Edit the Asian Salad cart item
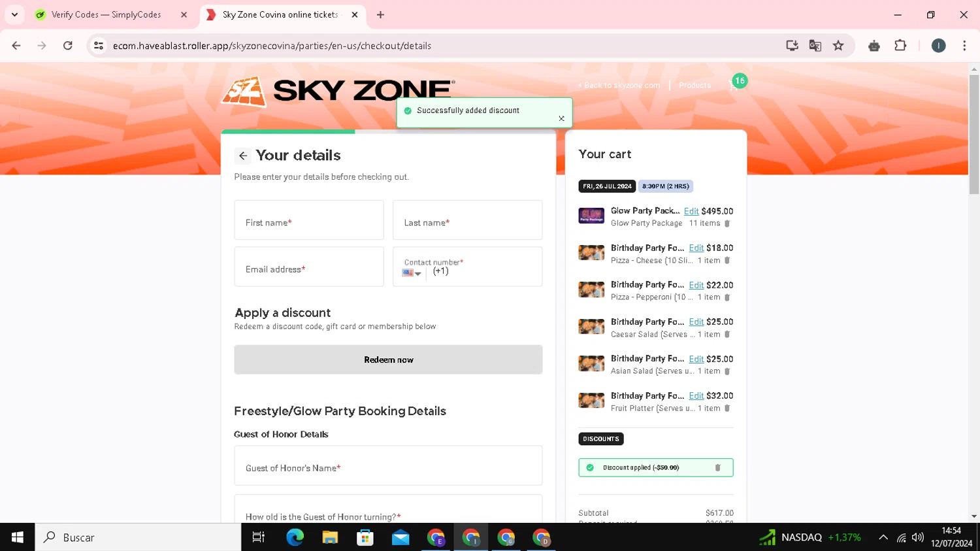980x551 pixels. [x=696, y=359]
